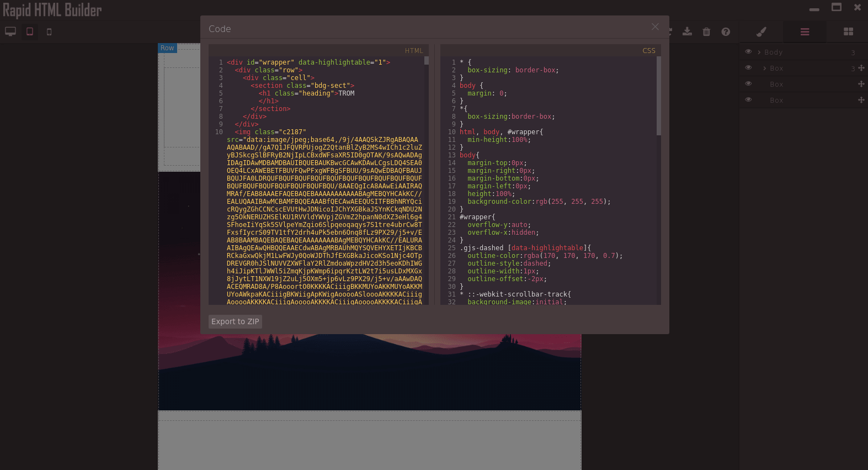Switch to tablet device preview
868x470 pixels.
pyautogui.click(x=30, y=31)
